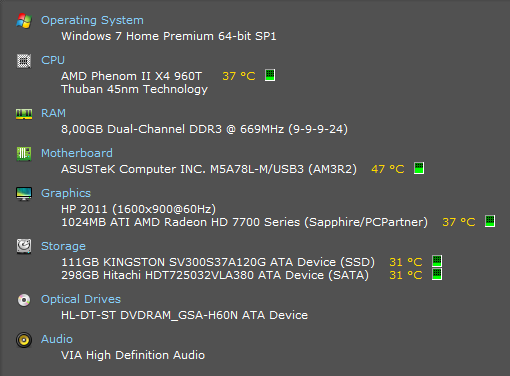Click the green Motherboard icon
Viewport: 510px width, 376px height.
point(24,154)
